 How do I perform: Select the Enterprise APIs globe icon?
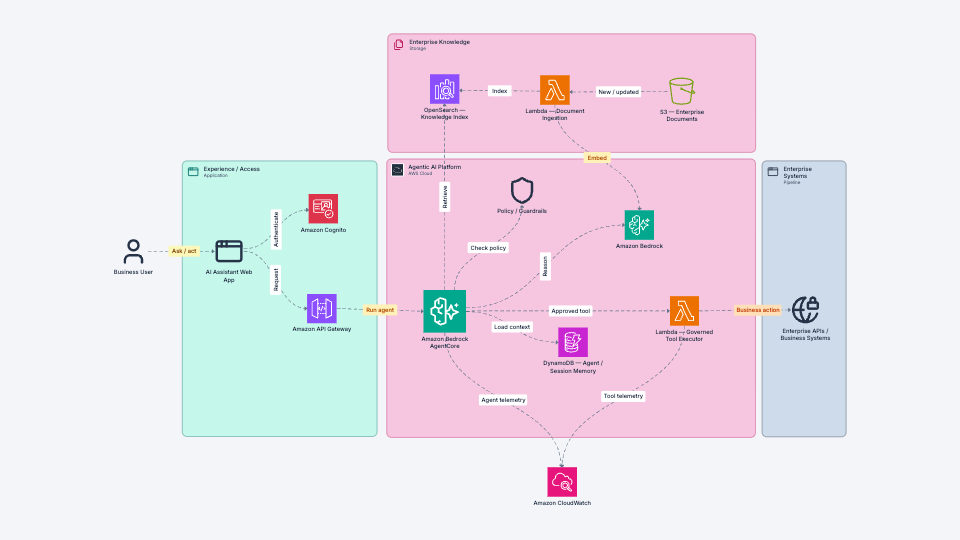click(805, 310)
